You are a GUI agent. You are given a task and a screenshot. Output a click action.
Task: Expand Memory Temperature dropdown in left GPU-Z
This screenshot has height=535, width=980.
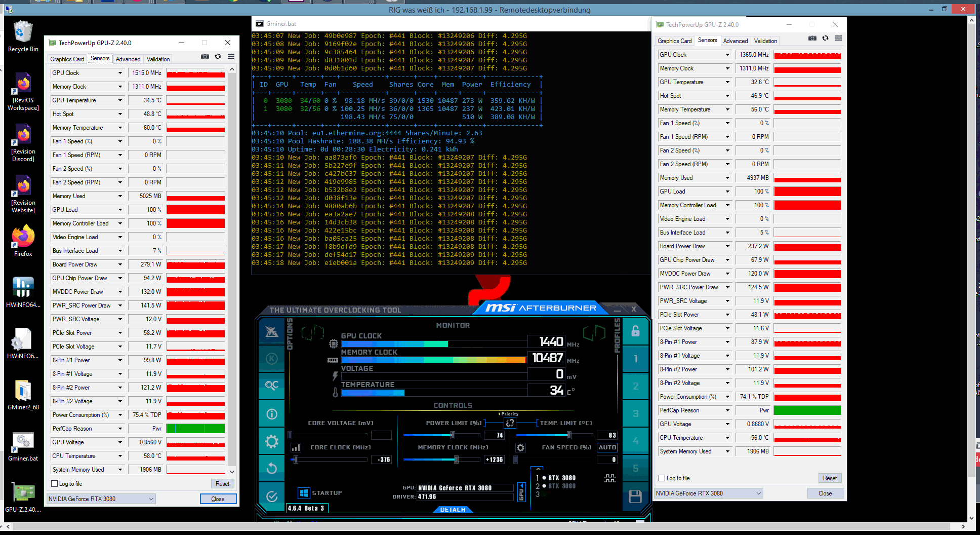pos(120,128)
